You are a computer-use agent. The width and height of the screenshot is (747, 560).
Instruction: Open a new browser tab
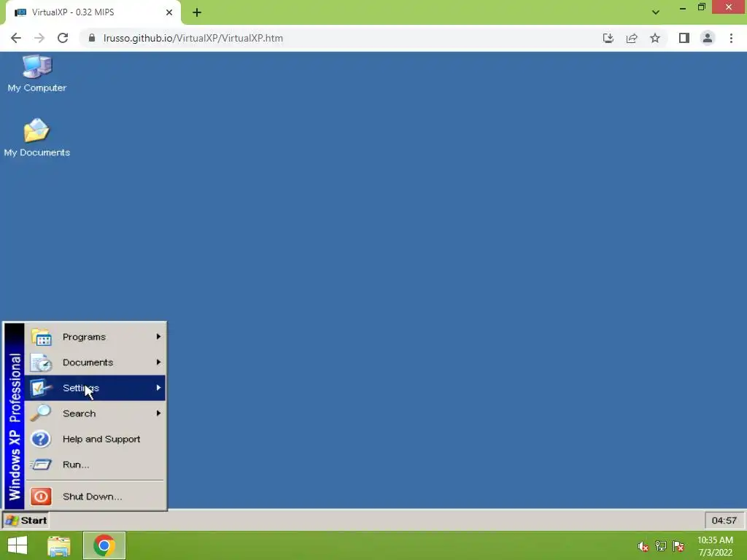(197, 12)
